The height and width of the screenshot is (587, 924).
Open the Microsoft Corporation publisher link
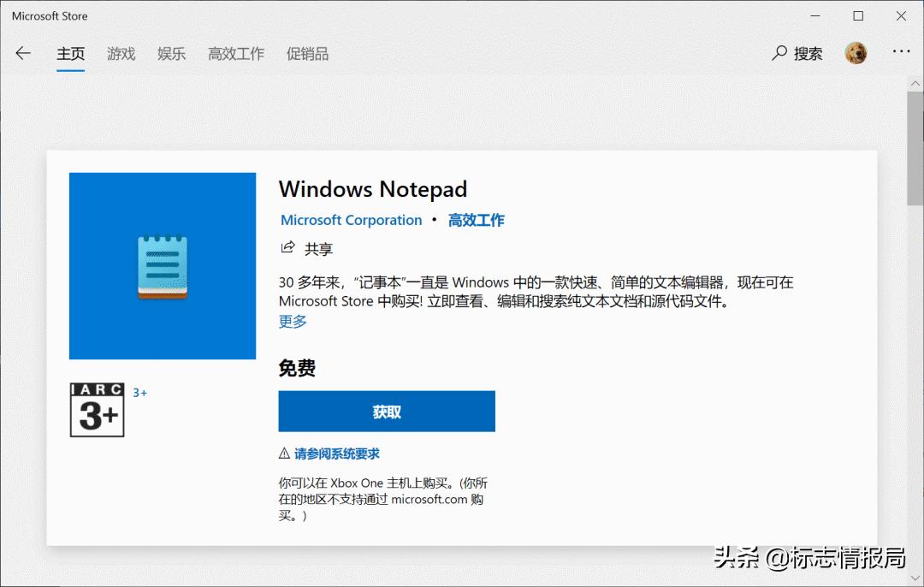[x=352, y=221]
